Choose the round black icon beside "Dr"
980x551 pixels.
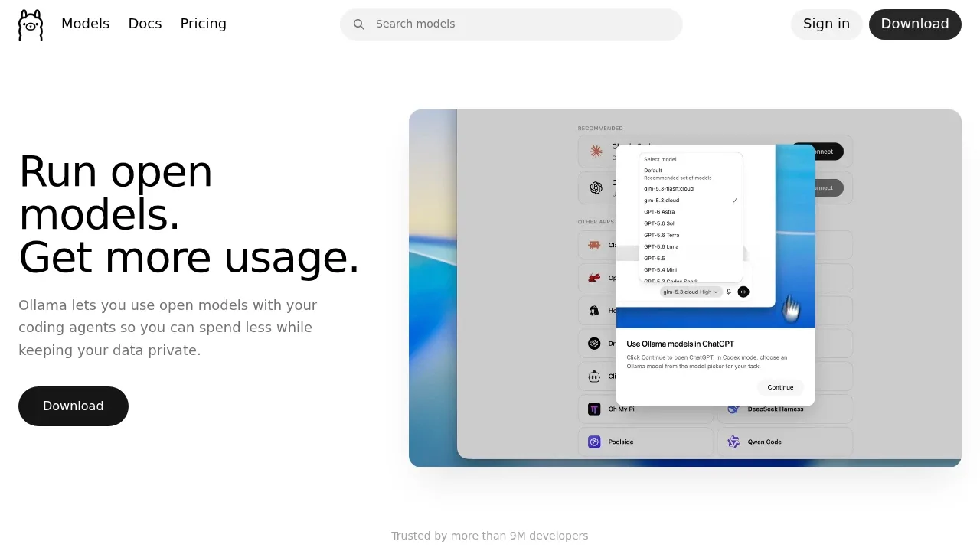coord(594,344)
